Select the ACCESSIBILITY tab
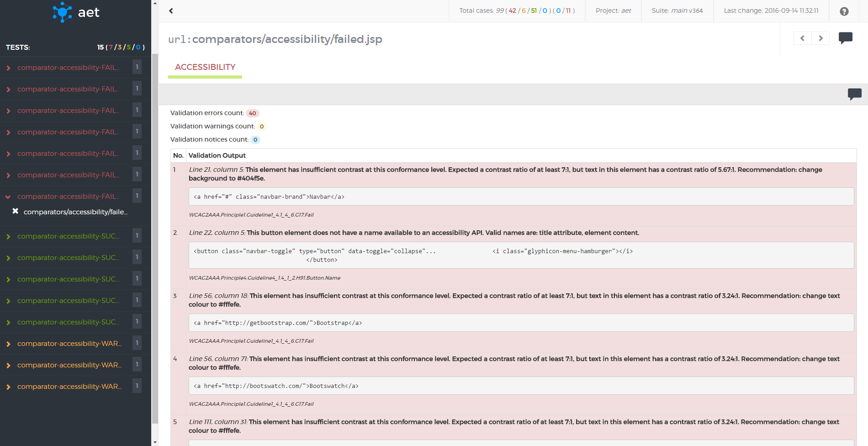868x446 pixels. pos(205,67)
